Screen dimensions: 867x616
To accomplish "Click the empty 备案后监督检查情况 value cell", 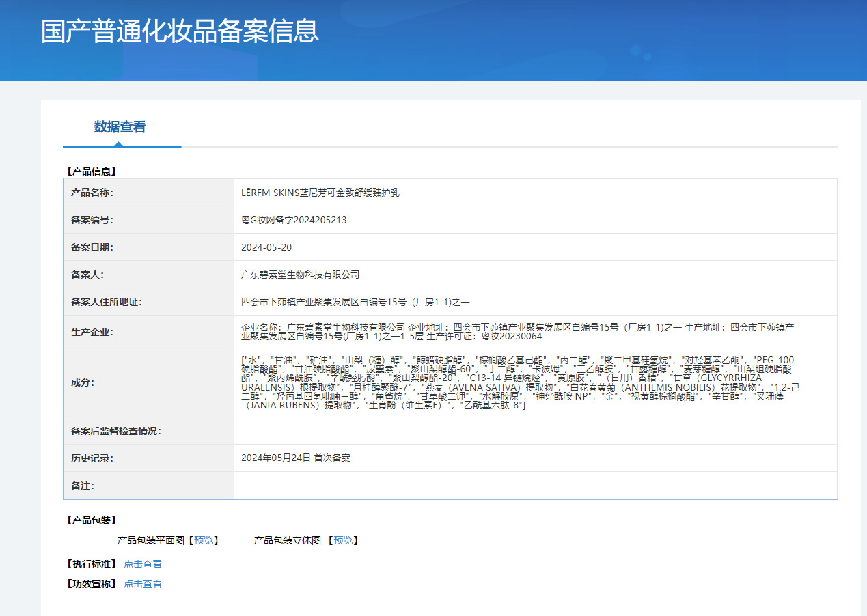I will pos(535,431).
